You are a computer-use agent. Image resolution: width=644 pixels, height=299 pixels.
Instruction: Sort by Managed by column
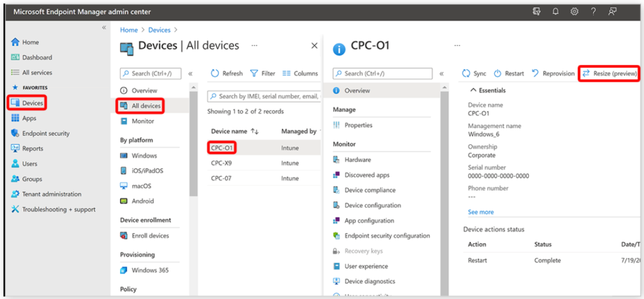[x=299, y=131]
